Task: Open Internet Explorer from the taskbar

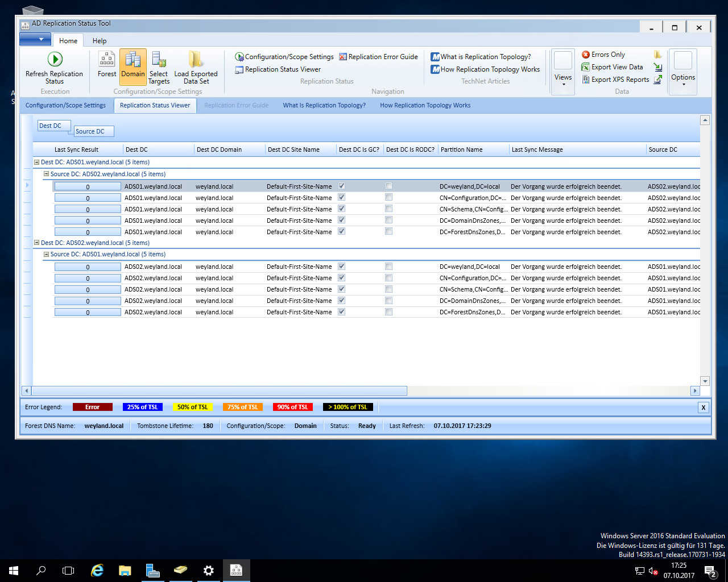Action: click(97, 570)
